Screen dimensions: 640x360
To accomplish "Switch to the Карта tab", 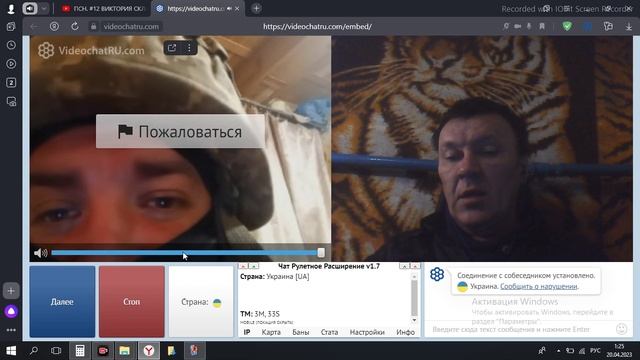I will point(271,332).
